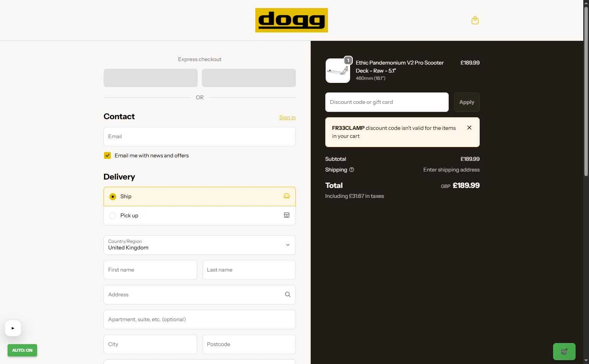Image resolution: width=589 pixels, height=364 pixels.
Task: Click the green cart widget button
Action: pos(564,351)
